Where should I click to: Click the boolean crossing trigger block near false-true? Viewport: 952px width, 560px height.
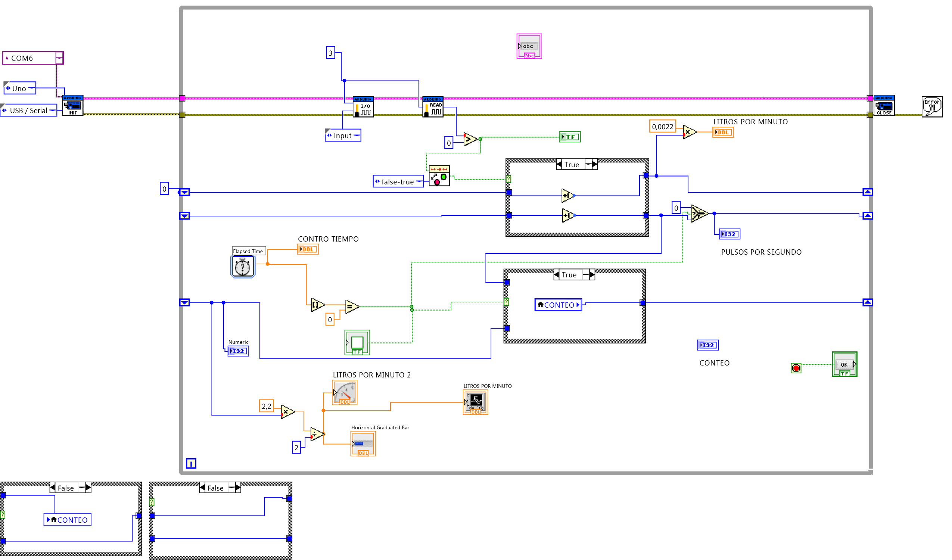439,176
